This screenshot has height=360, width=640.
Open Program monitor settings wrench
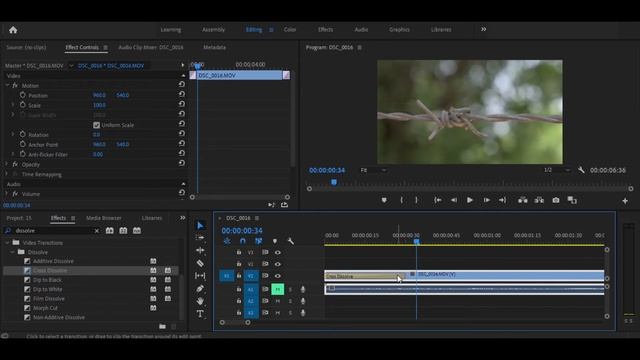pyautogui.click(x=581, y=170)
